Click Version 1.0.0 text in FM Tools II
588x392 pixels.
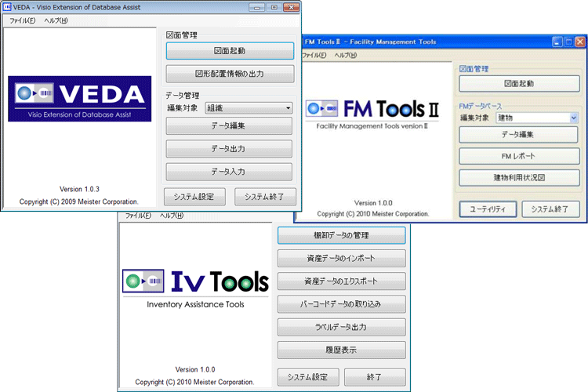[373, 203]
